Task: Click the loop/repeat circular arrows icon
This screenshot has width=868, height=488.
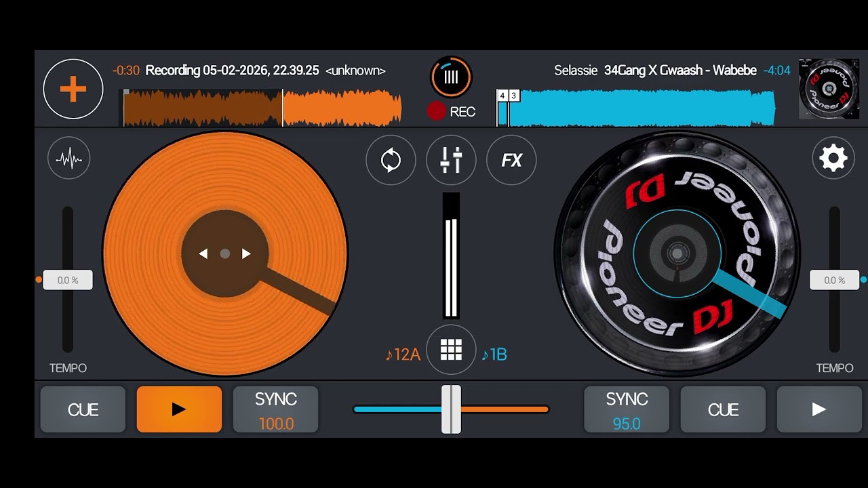Action: (391, 160)
